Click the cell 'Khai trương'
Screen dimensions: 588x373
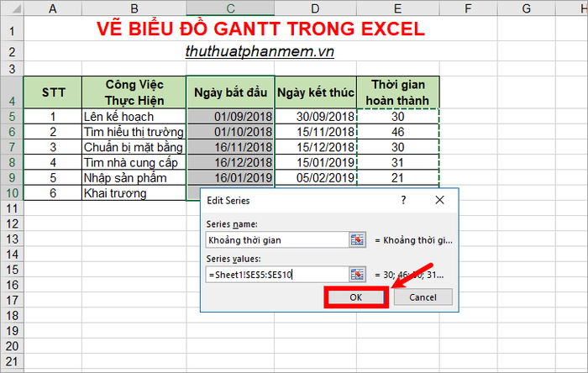click(x=134, y=192)
